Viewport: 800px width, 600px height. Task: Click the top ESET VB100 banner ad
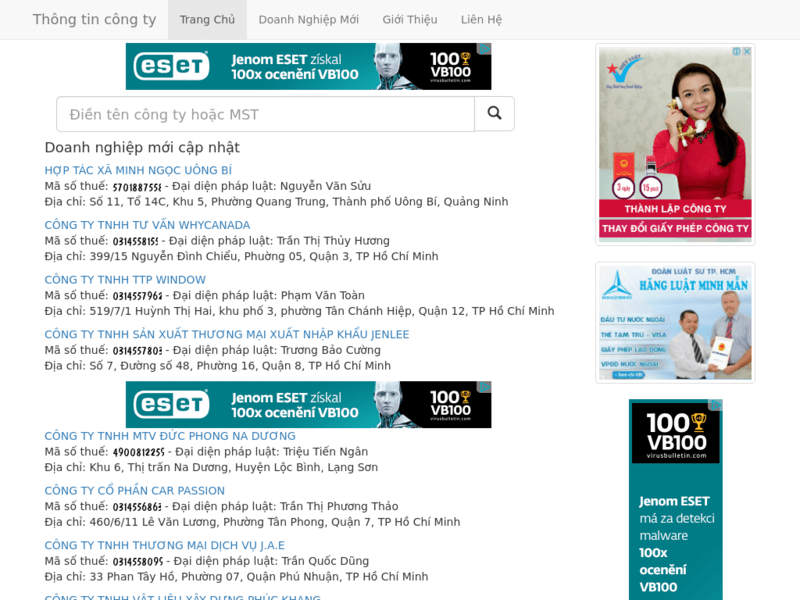pos(308,66)
